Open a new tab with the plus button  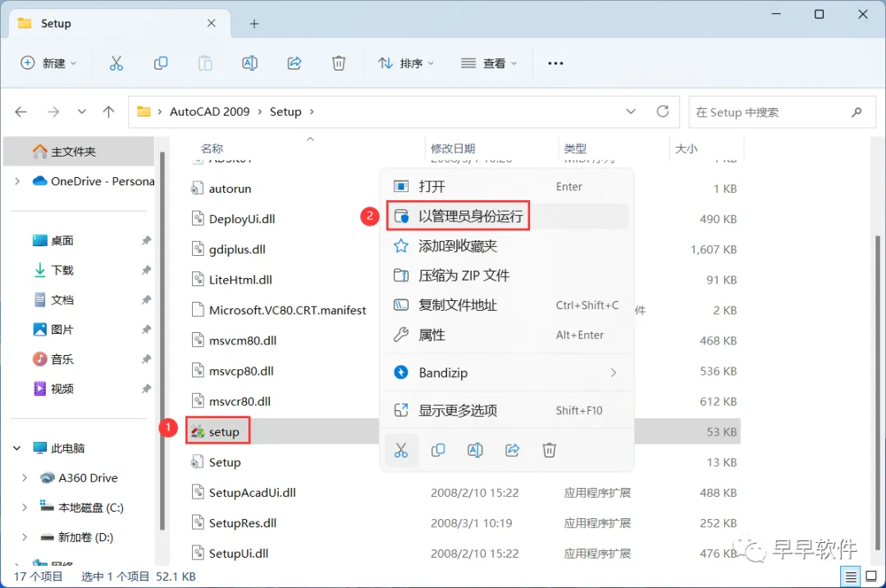[x=254, y=24]
